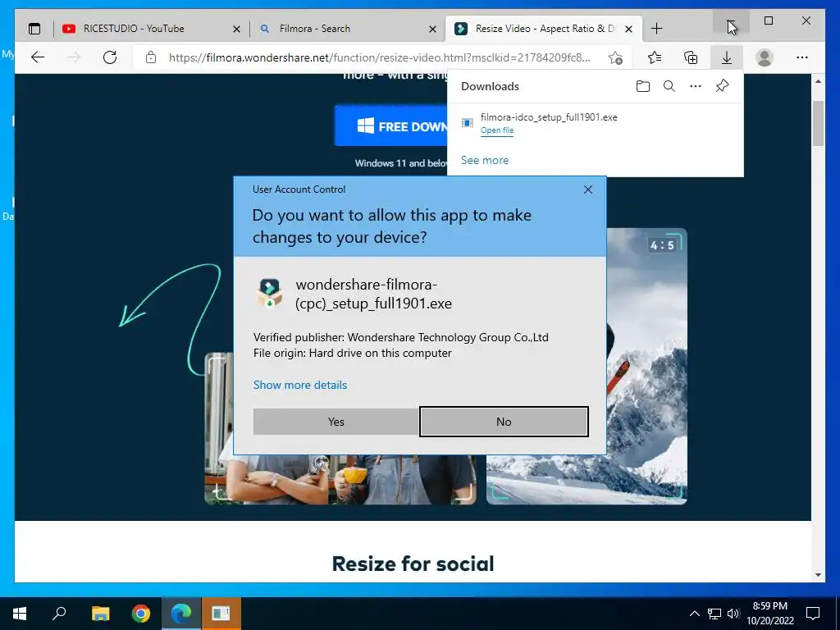
Task: Open the tab actions menu icon
Action: [34, 29]
